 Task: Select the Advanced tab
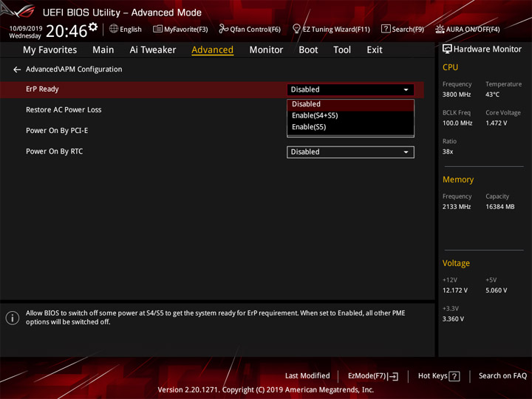212,50
